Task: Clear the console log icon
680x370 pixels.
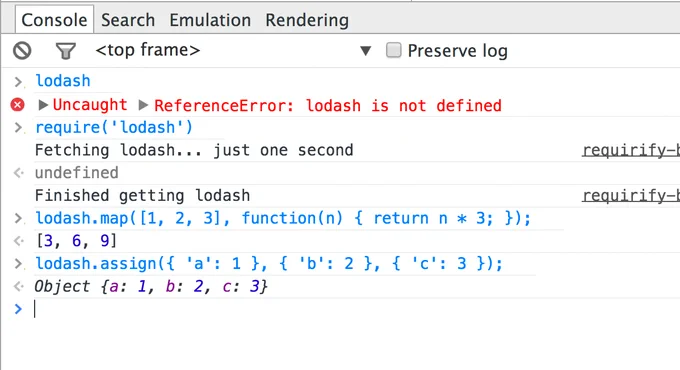Action: 22,51
